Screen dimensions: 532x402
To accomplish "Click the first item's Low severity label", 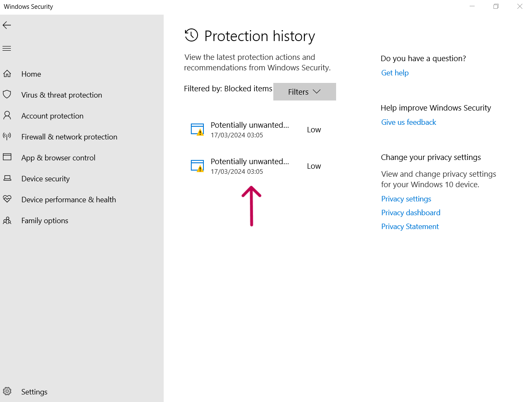I will point(314,130).
